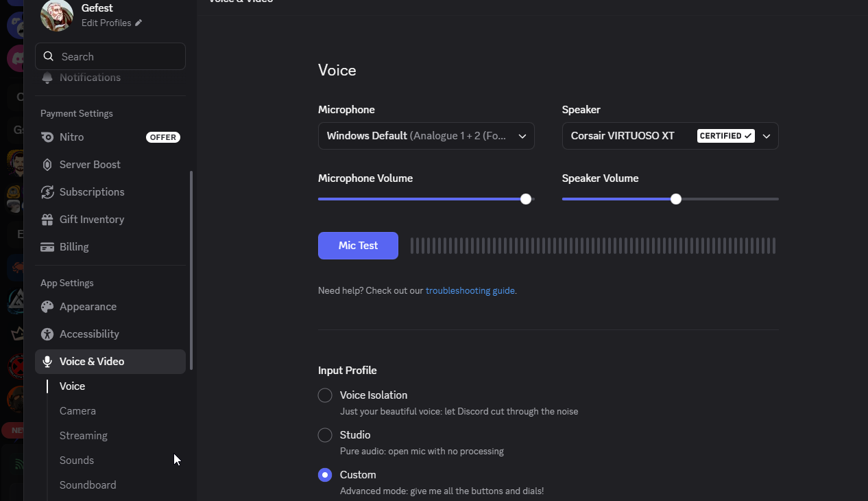Click the Accessibility icon
Screen dimensions: 868x501
coord(47,334)
